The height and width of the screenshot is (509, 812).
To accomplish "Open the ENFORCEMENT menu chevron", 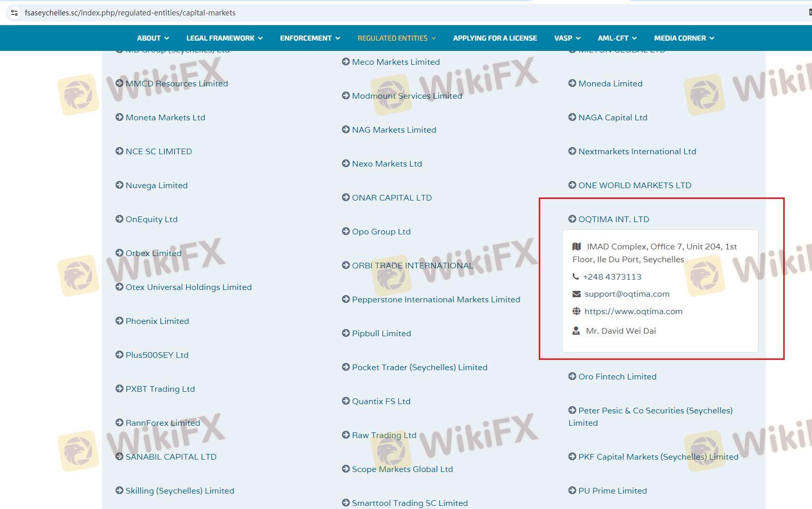I will pyautogui.click(x=338, y=38).
